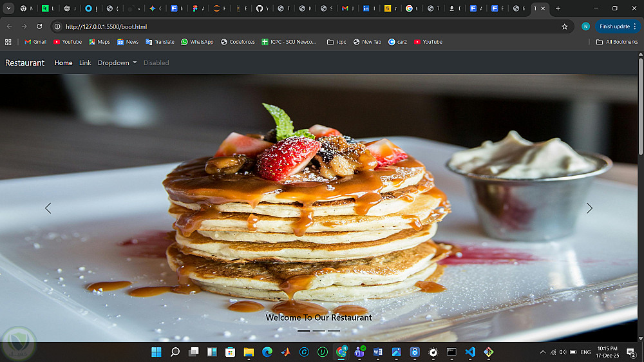Open the Chrome profile avatar N
Viewport: 644px width, 362px height.
click(x=585, y=26)
